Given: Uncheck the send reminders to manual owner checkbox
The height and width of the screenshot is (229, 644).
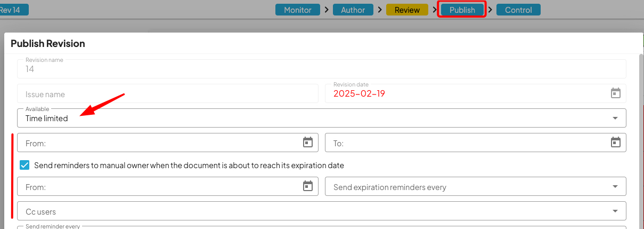Looking at the screenshot, I should pyautogui.click(x=25, y=165).
